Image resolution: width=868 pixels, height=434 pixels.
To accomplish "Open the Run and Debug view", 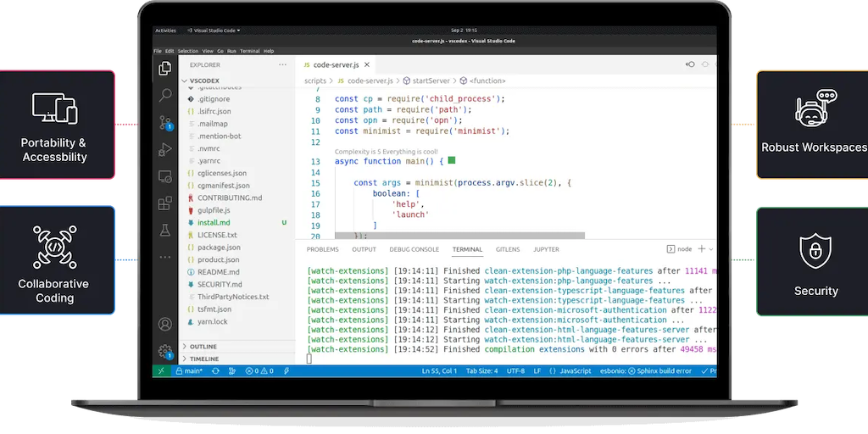I will [x=165, y=150].
